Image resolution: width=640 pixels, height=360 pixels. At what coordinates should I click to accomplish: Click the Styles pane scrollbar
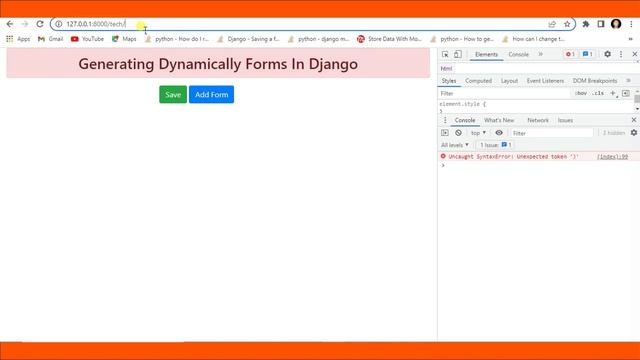coord(637,100)
